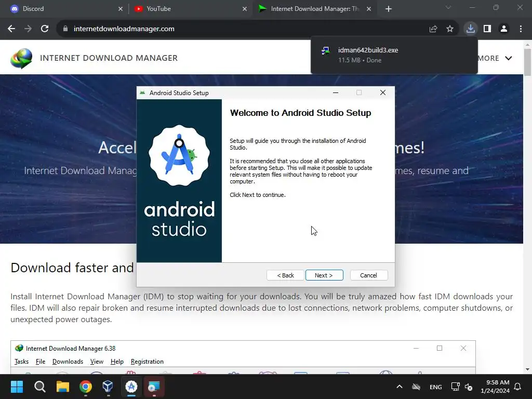Open the Downloads menu in IDM screenshot
Image resolution: width=532 pixels, height=399 pixels.
click(x=68, y=362)
